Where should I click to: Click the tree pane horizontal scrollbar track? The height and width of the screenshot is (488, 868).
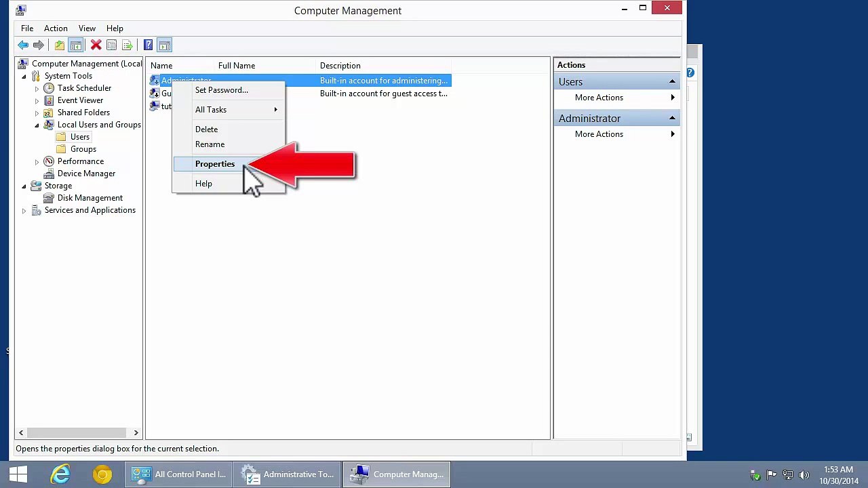pyautogui.click(x=78, y=432)
